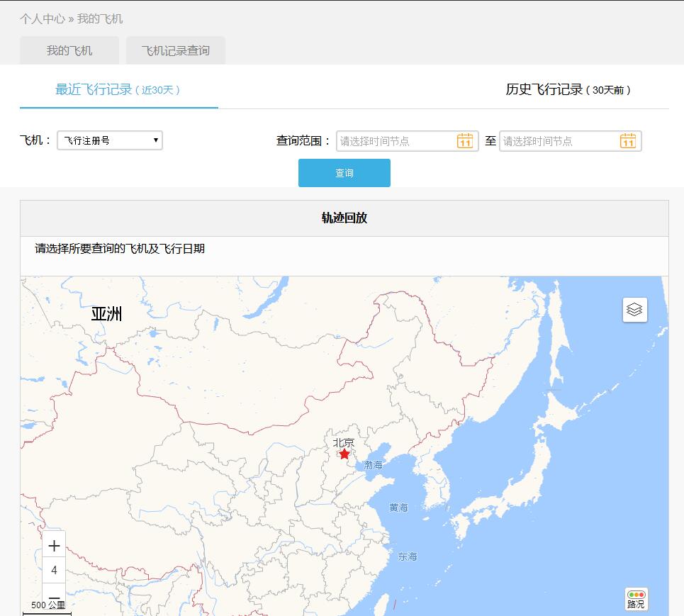Screen dimensions: 684x616
Task: Open the end date calendar icon
Action: coord(628,141)
